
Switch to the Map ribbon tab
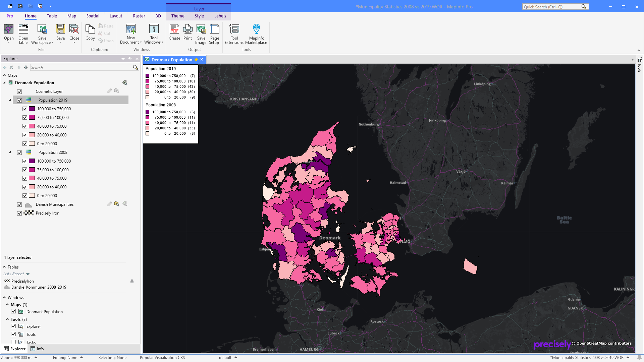pyautogui.click(x=72, y=16)
